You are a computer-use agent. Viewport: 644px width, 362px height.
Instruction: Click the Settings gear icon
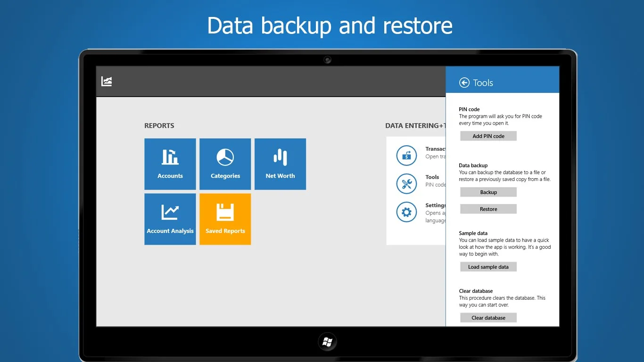406,212
